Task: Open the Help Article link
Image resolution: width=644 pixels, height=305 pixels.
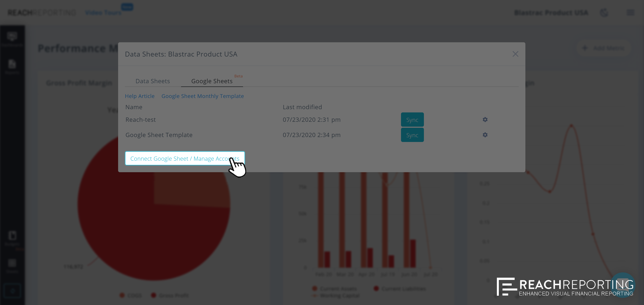Action: pos(139,96)
